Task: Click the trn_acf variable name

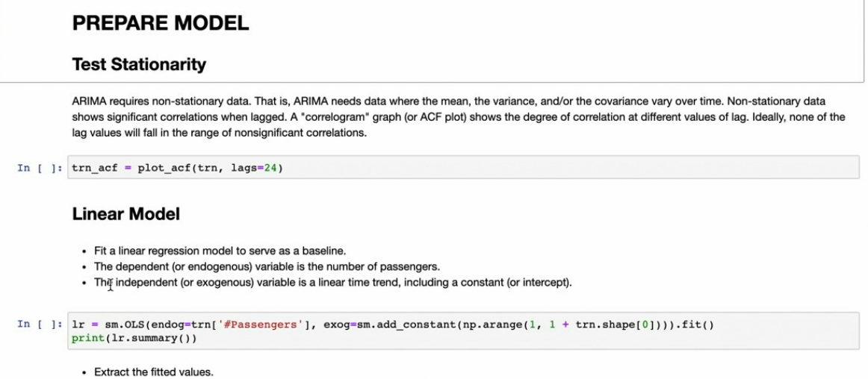Action: pyautogui.click(x=94, y=168)
